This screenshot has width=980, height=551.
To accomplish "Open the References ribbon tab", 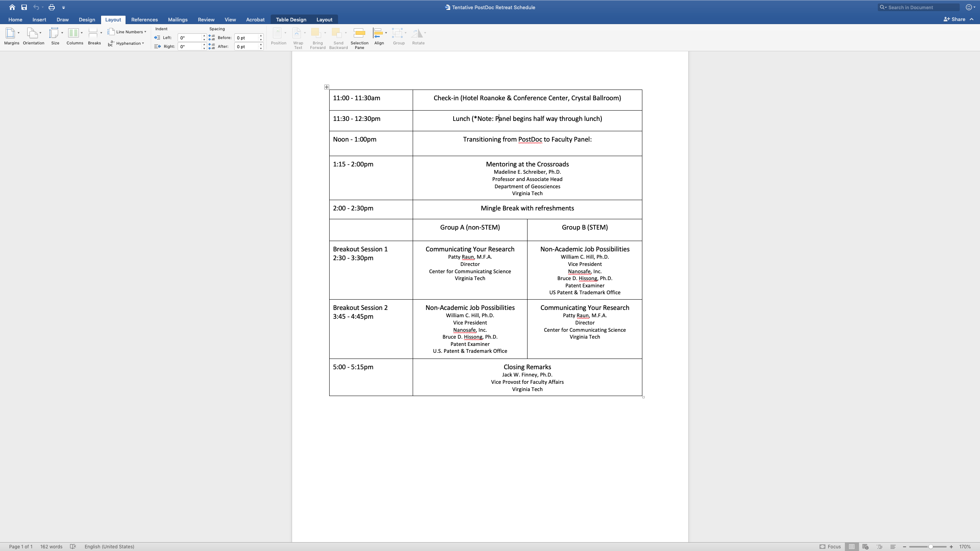I will tap(144, 20).
